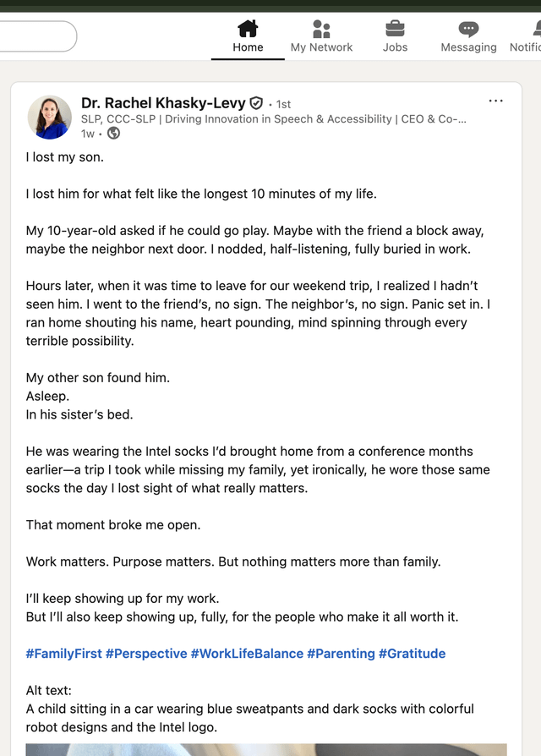Image resolution: width=541 pixels, height=756 pixels.
Task: Click the 1st connection degree label
Action: pyautogui.click(x=284, y=104)
